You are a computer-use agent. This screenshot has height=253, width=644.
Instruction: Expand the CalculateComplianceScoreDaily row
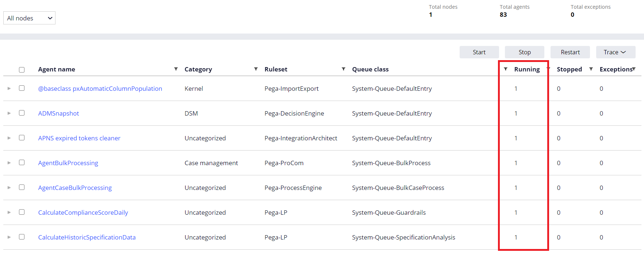tap(9, 212)
